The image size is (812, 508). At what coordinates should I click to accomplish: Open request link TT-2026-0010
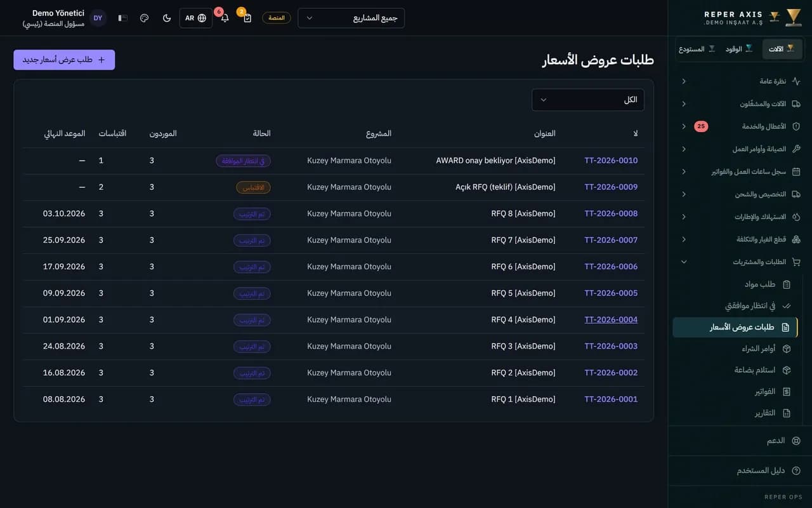(x=611, y=161)
